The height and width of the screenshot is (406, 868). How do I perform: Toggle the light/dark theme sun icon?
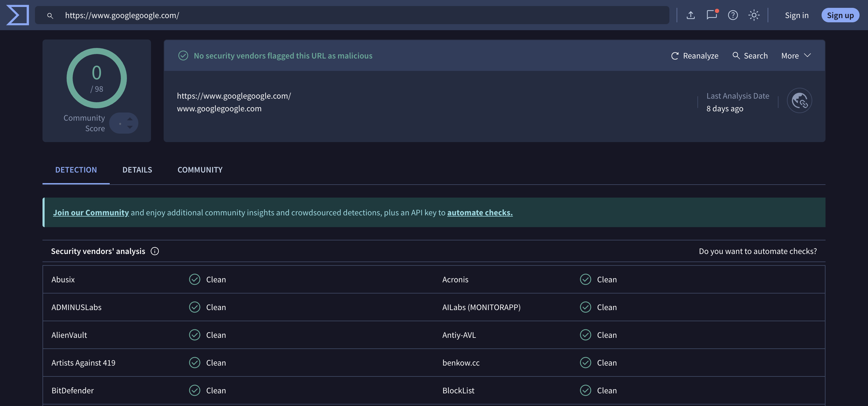(x=754, y=15)
